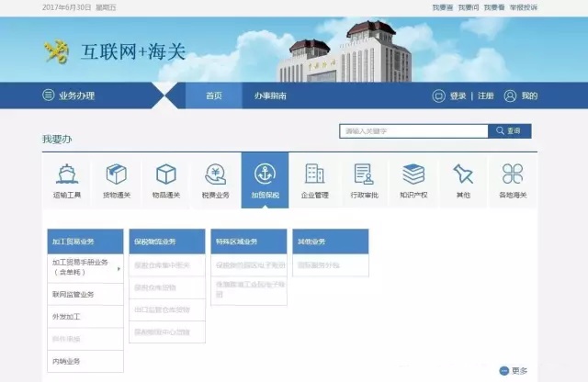This screenshot has width=588, height=382.
Task: Open the 外发加工 item
Action: click(85, 317)
